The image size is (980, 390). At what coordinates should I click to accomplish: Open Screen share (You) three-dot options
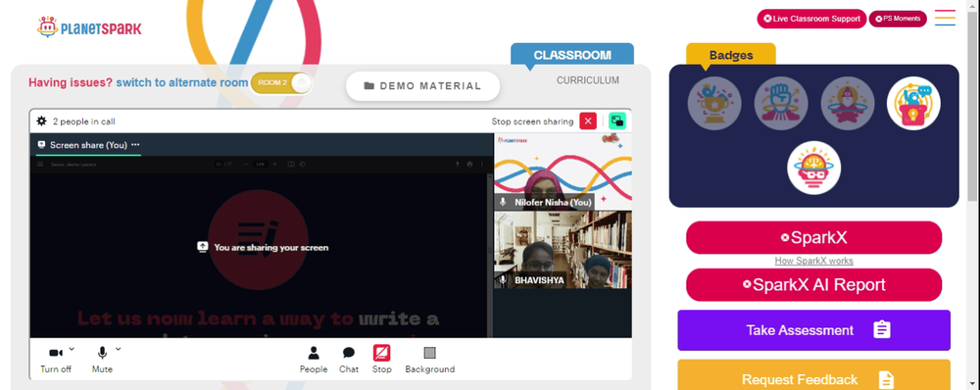tap(135, 144)
